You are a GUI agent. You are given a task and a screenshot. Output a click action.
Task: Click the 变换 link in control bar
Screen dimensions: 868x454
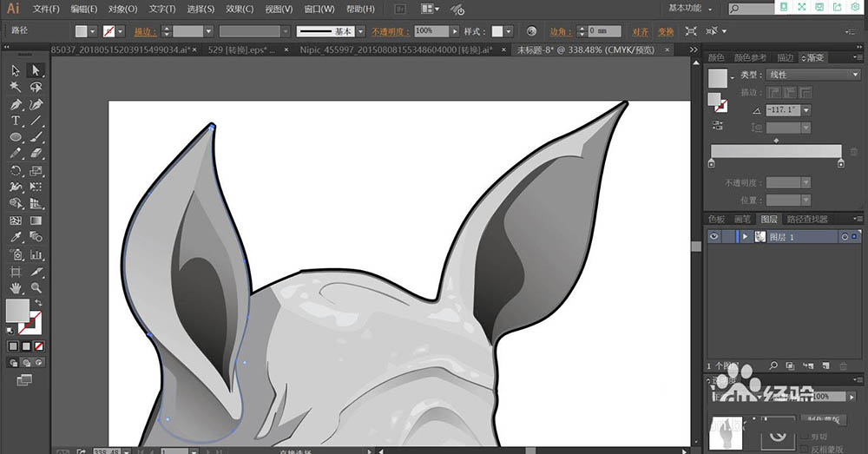tap(666, 31)
